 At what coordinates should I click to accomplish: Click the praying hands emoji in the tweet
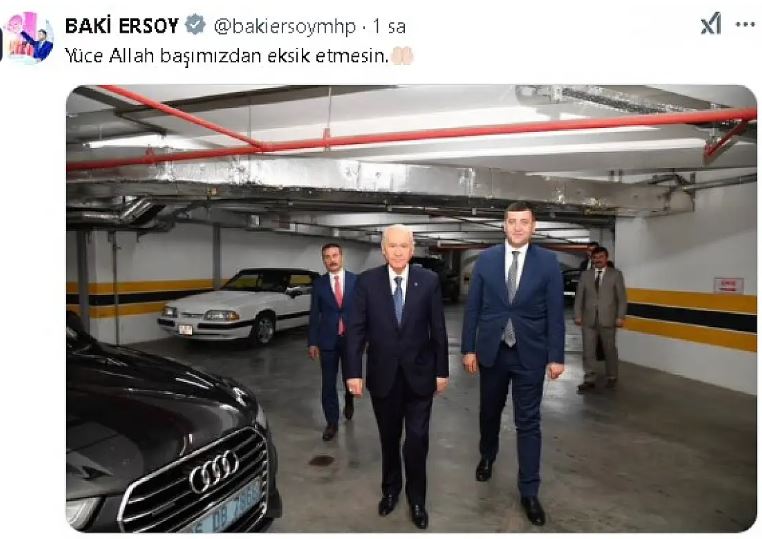(x=402, y=56)
